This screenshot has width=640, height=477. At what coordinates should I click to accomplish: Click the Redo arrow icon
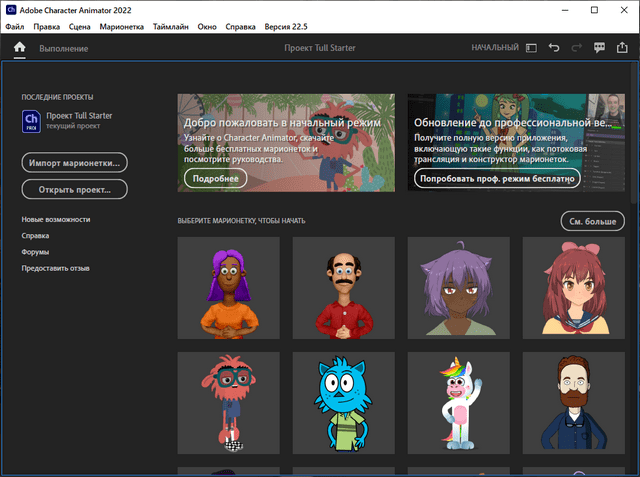(577, 47)
